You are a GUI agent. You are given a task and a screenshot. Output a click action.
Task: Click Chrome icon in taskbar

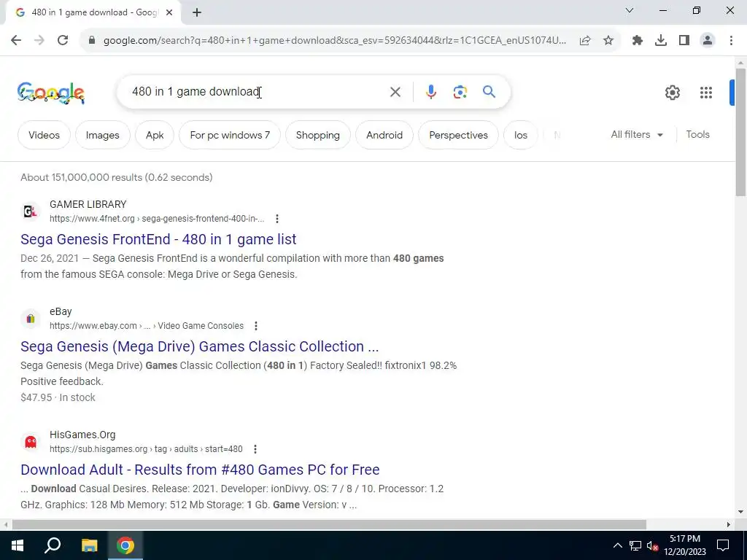(x=125, y=545)
